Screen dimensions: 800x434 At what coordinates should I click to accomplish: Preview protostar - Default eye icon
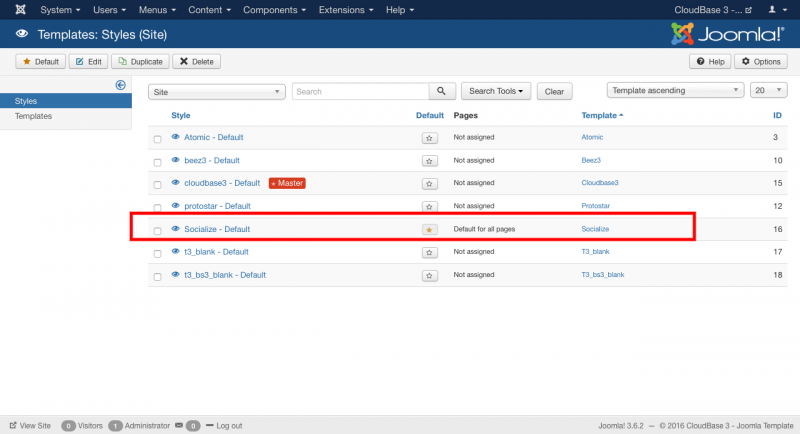(x=176, y=206)
